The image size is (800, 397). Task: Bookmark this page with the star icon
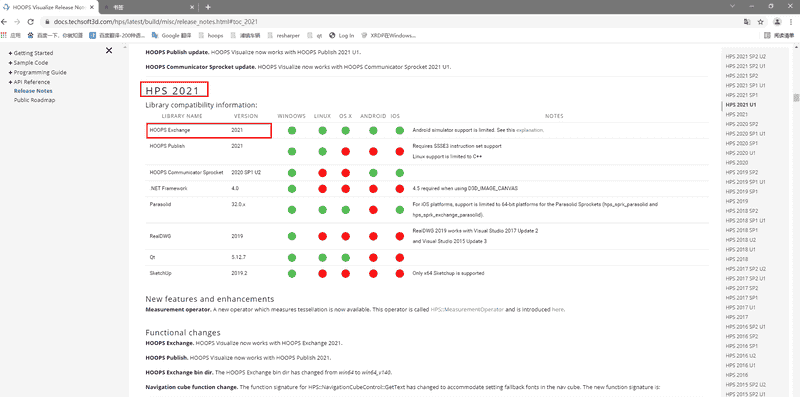760,22
